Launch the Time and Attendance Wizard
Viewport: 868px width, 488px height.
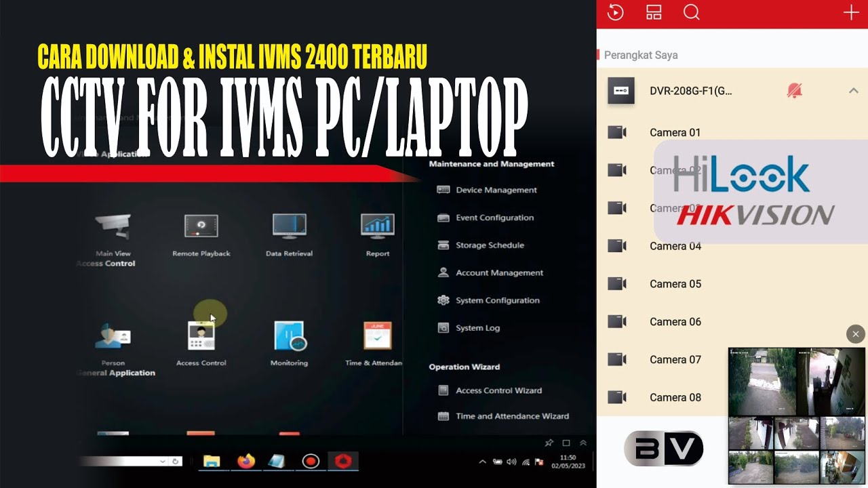tap(503, 416)
